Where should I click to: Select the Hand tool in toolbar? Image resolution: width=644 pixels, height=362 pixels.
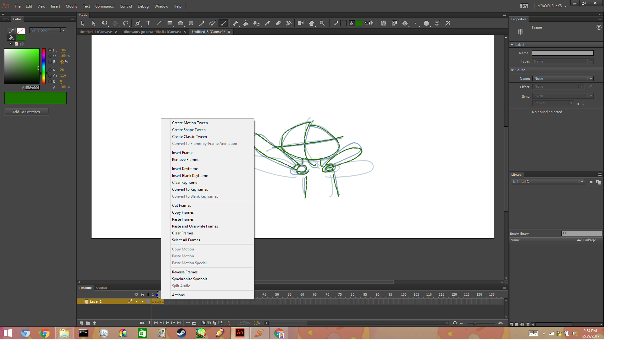(311, 23)
